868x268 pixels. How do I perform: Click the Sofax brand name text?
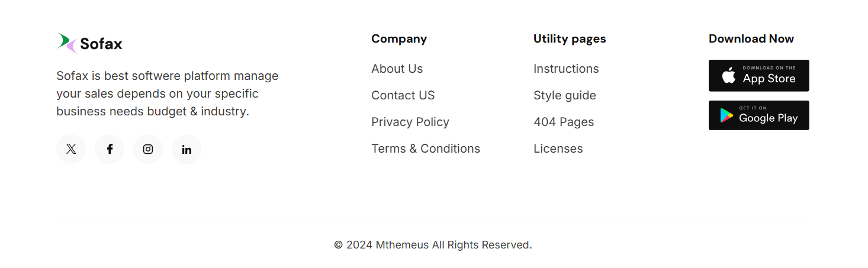tap(101, 44)
